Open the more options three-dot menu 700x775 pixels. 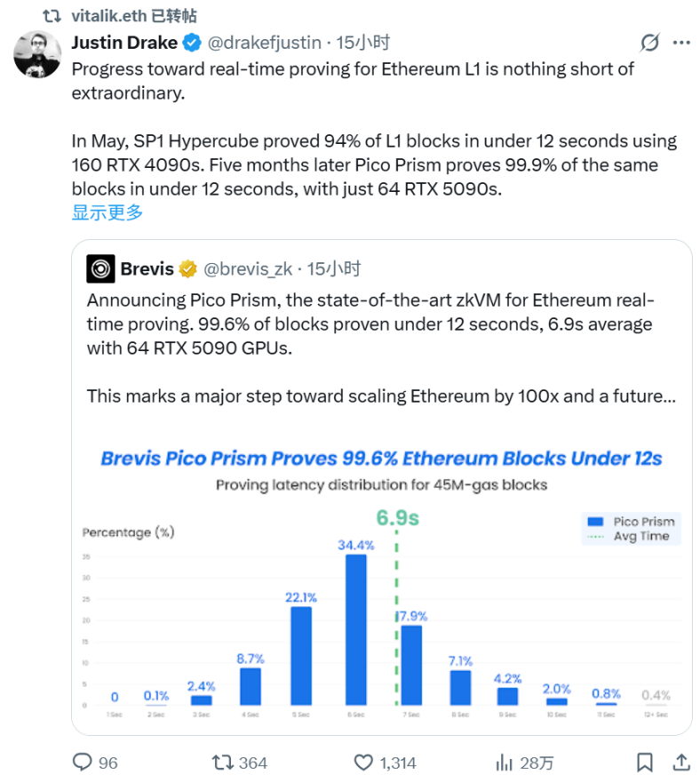click(x=683, y=42)
